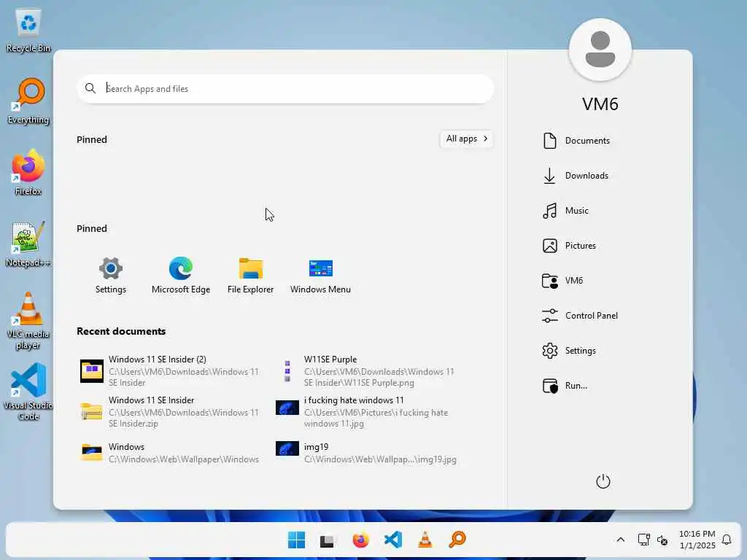Open Downloads folder from Start menu

(x=576, y=176)
